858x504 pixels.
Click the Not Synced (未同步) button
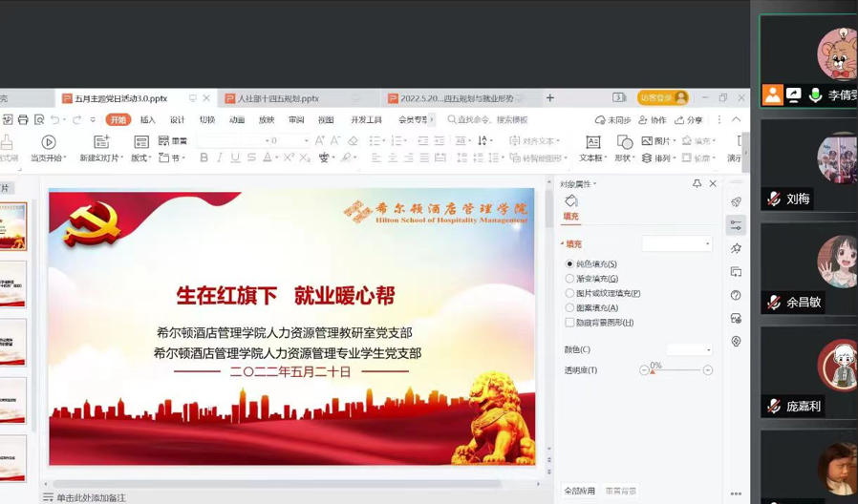click(x=612, y=119)
